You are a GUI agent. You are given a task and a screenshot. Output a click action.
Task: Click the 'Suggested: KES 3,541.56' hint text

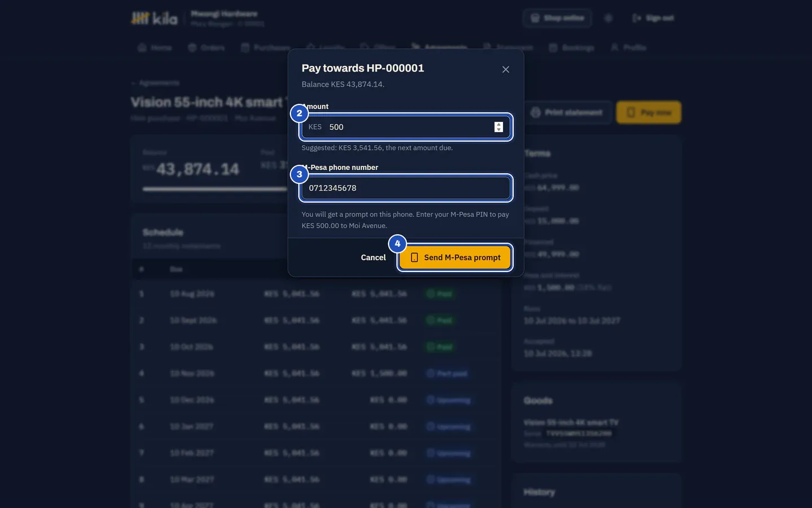tap(377, 148)
